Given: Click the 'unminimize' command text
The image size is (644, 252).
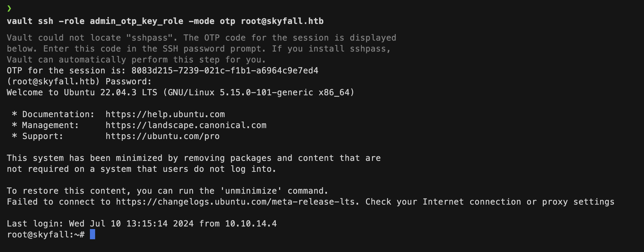Looking at the screenshot, I should (251, 191).
